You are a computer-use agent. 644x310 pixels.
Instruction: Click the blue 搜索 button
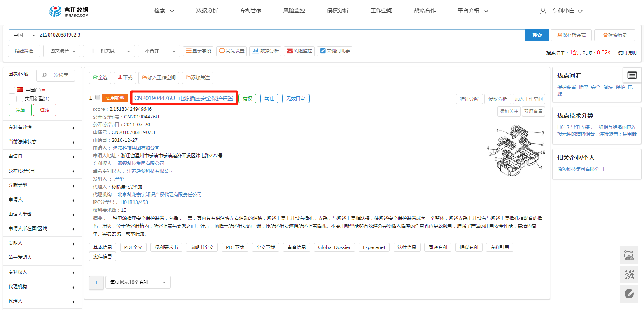tap(537, 35)
